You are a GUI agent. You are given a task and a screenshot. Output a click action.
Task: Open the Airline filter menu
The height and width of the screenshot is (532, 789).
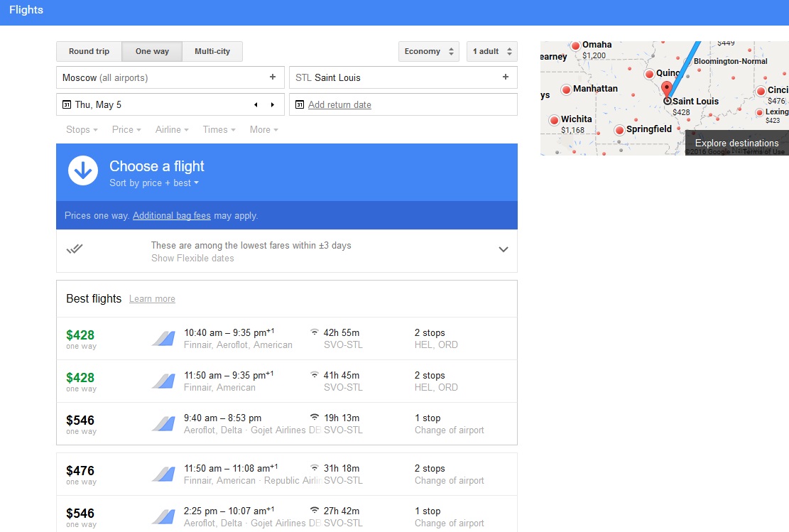(x=172, y=129)
